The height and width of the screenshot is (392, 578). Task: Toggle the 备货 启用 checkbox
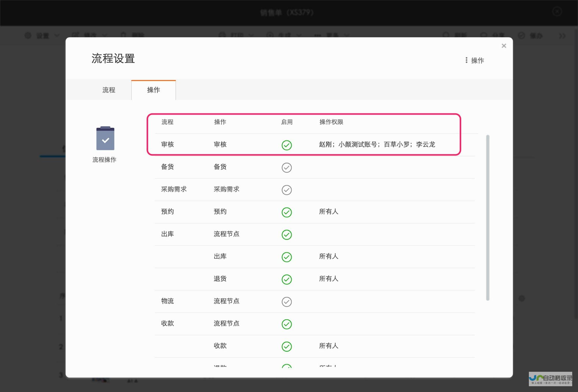(x=287, y=168)
